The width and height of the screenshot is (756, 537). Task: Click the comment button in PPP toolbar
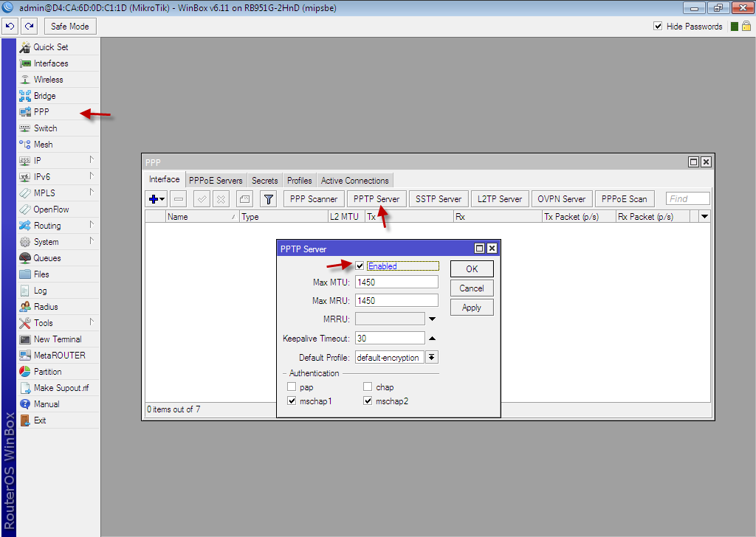coord(245,199)
